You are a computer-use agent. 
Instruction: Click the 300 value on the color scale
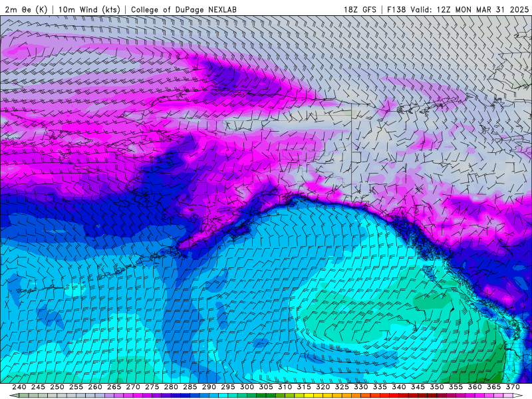point(247,387)
